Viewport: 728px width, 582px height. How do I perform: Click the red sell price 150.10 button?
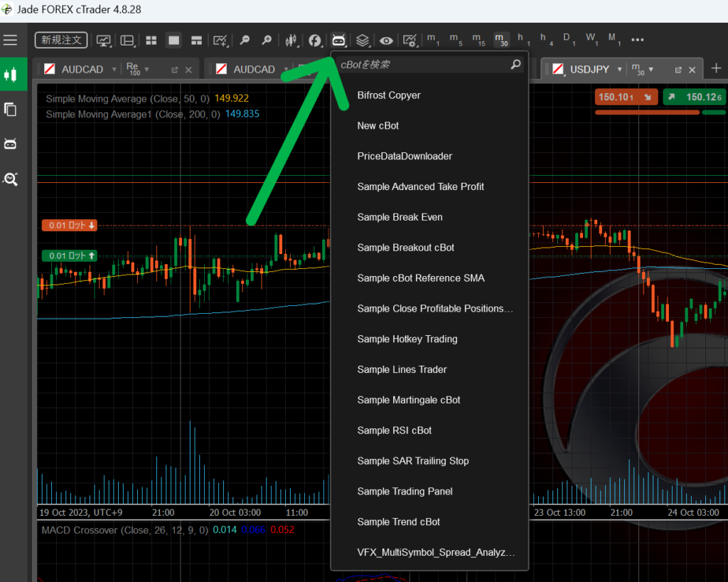626,97
